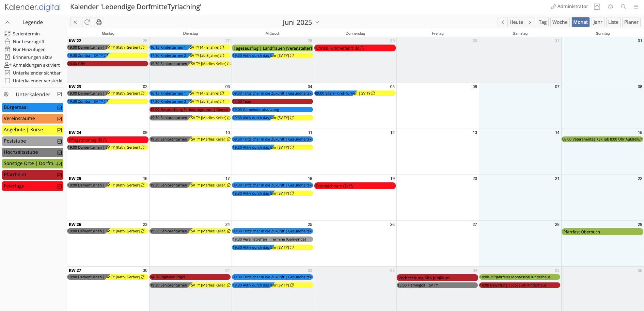
Task: Open the Pfarrfest Oberbuch event
Action: tap(602, 232)
